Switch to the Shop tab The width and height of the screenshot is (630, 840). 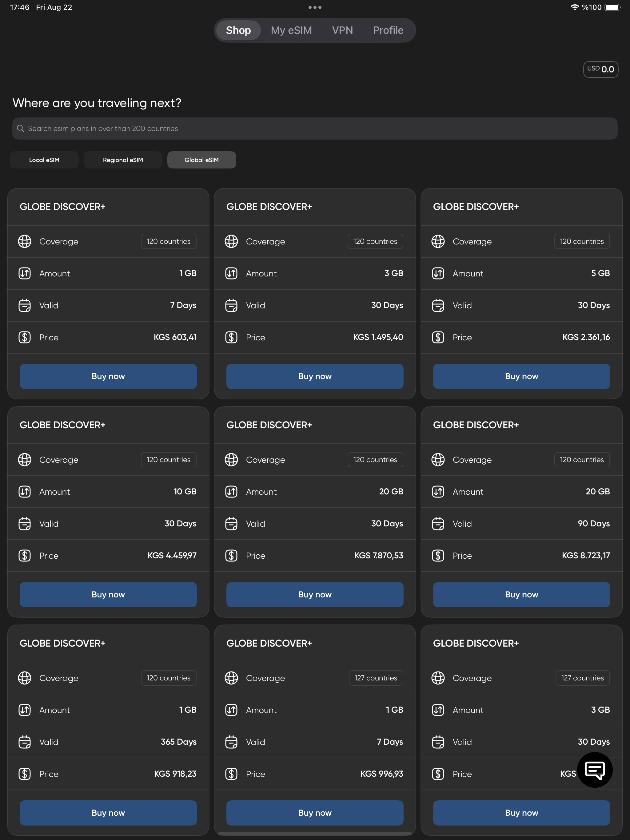pos(238,30)
